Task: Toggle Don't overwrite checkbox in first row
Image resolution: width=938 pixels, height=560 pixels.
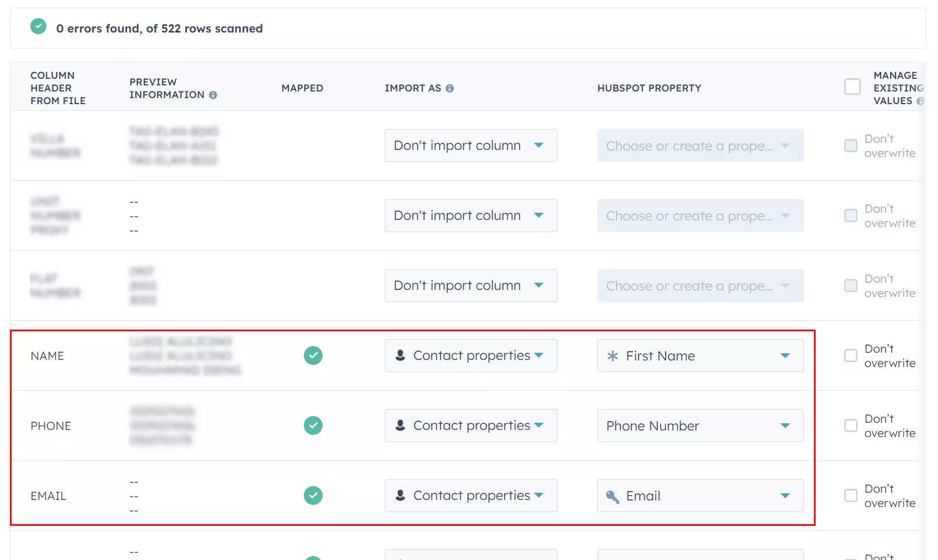Action: tap(851, 146)
